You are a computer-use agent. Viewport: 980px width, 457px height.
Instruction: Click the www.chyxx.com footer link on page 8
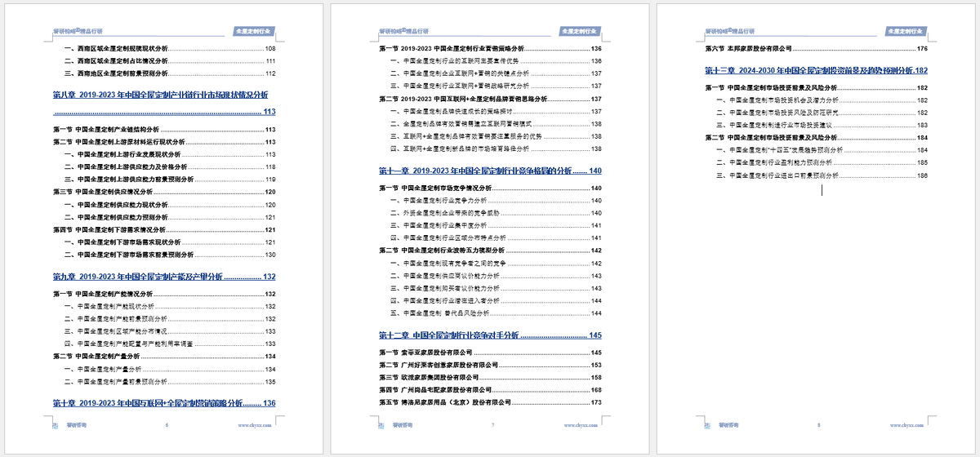click(x=909, y=425)
